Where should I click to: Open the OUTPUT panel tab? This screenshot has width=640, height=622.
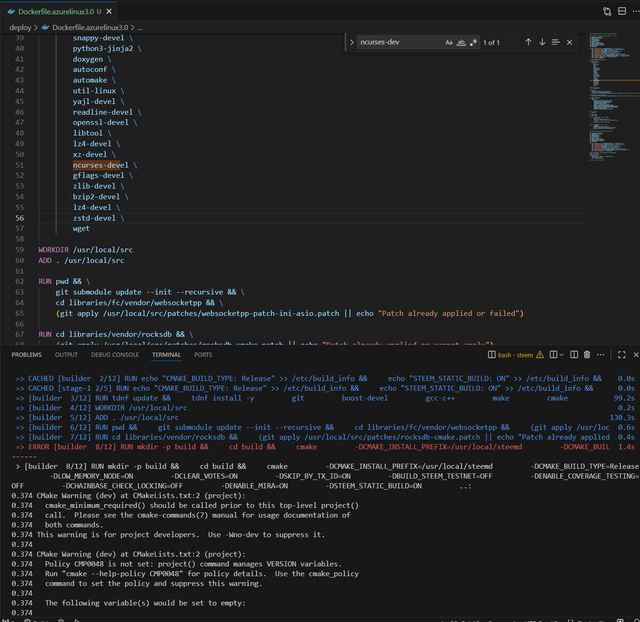pyautogui.click(x=66, y=355)
